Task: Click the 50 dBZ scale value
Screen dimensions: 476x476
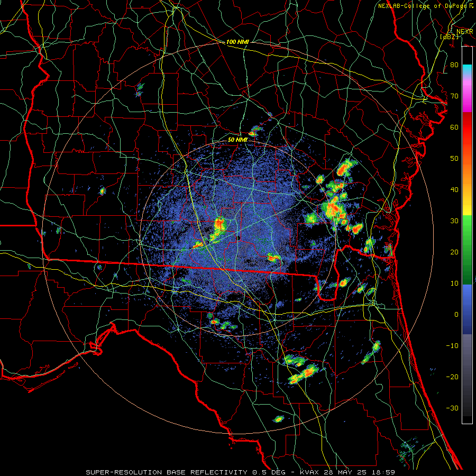Action: point(454,159)
